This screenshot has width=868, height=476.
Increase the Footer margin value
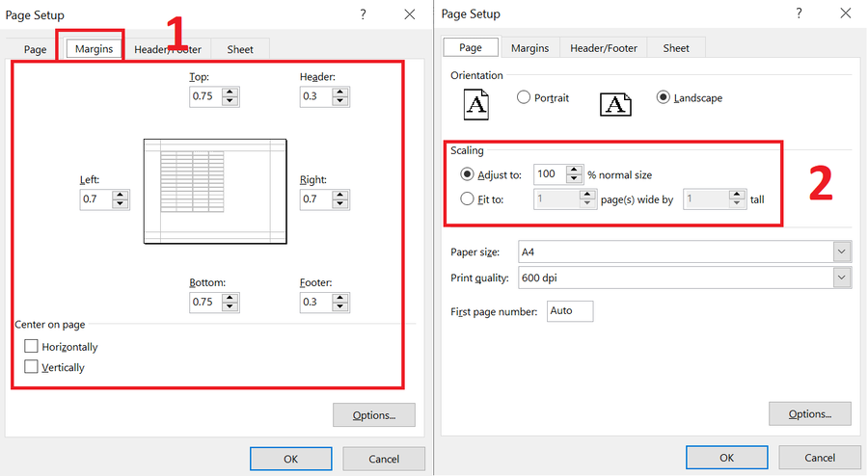pos(340,298)
